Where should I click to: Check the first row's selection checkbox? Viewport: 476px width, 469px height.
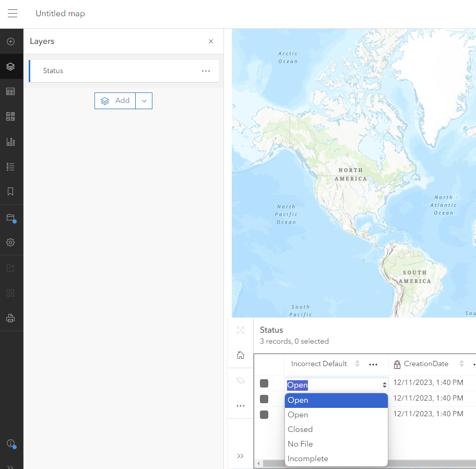pos(264,383)
